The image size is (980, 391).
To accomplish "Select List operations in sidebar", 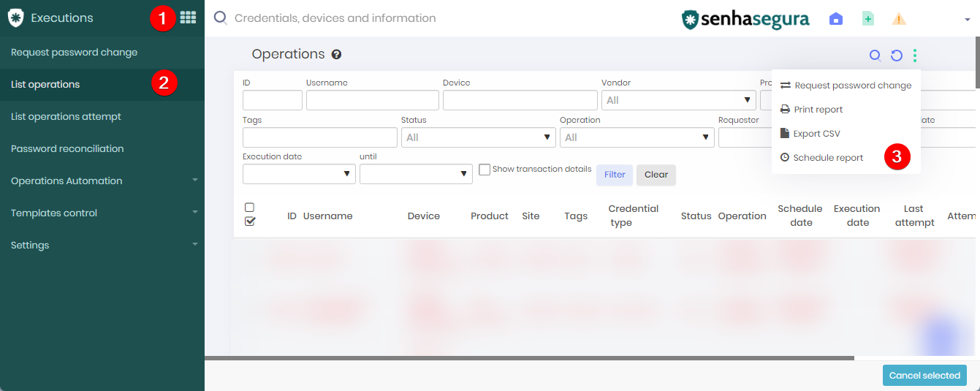I will 102,84.
